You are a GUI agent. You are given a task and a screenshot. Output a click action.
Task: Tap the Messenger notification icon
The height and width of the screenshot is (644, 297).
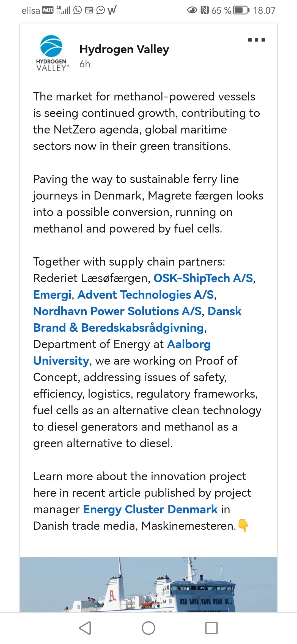coord(101,10)
